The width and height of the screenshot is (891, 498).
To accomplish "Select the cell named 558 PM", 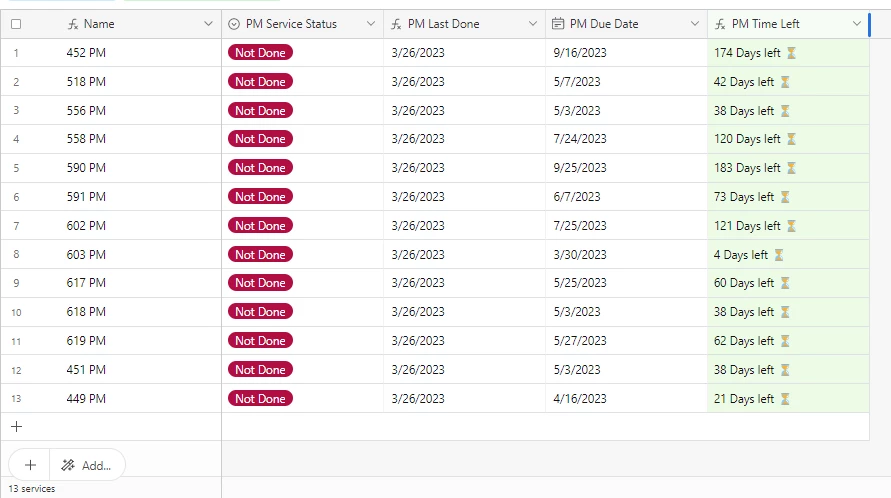I will (x=86, y=139).
